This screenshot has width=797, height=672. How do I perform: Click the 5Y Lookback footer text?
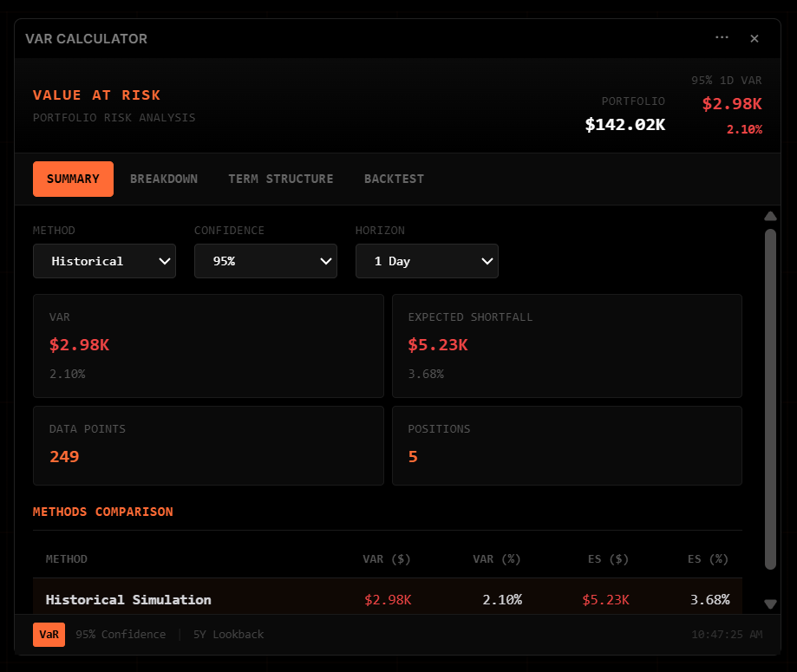pyautogui.click(x=228, y=635)
